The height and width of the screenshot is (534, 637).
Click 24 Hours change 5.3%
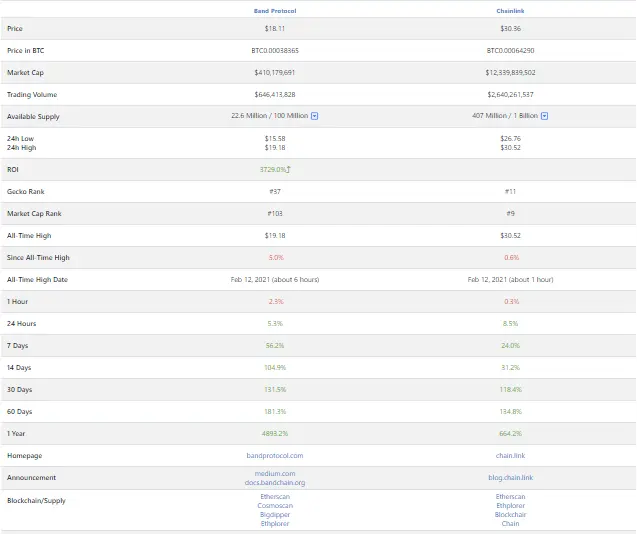tap(275, 323)
